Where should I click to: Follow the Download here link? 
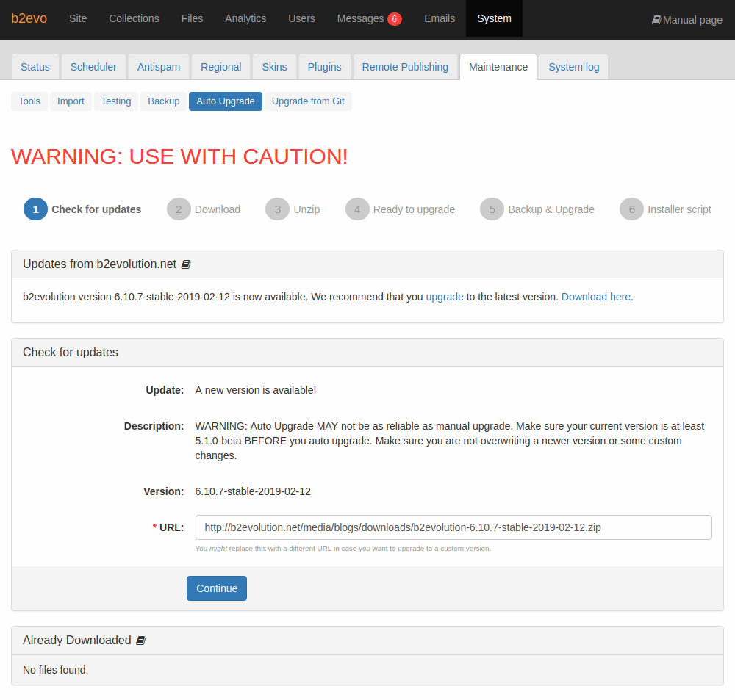click(x=596, y=297)
